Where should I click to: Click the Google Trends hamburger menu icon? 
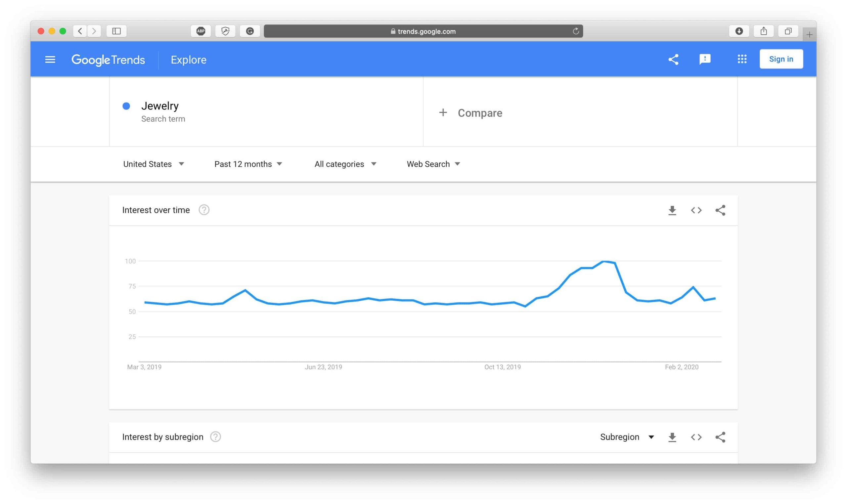(x=50, y=59)
